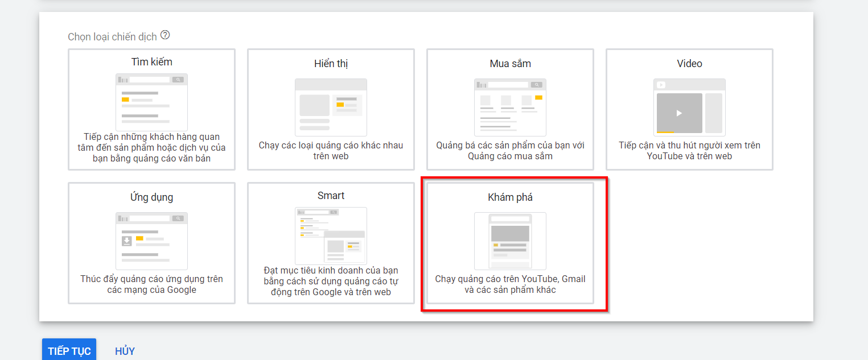868x360 pixels.
Task: Pick the Mua sắm card title
Action: click(510, 64)
